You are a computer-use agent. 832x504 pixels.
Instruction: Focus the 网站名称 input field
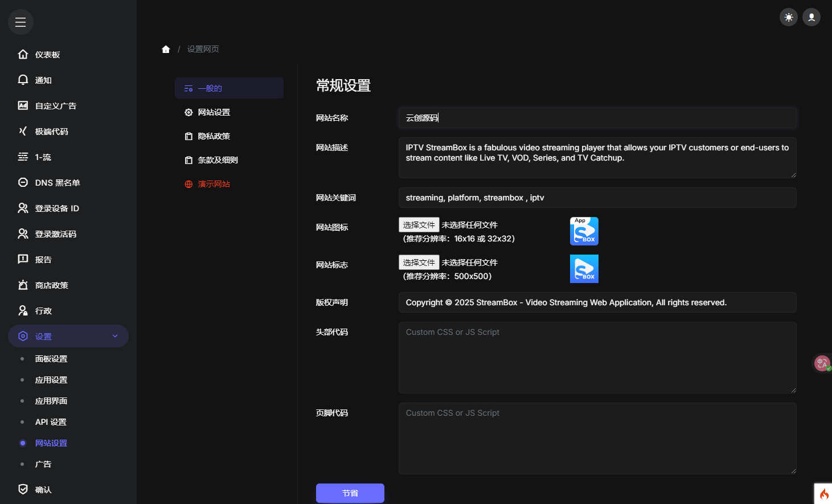(x=597, y=118)
